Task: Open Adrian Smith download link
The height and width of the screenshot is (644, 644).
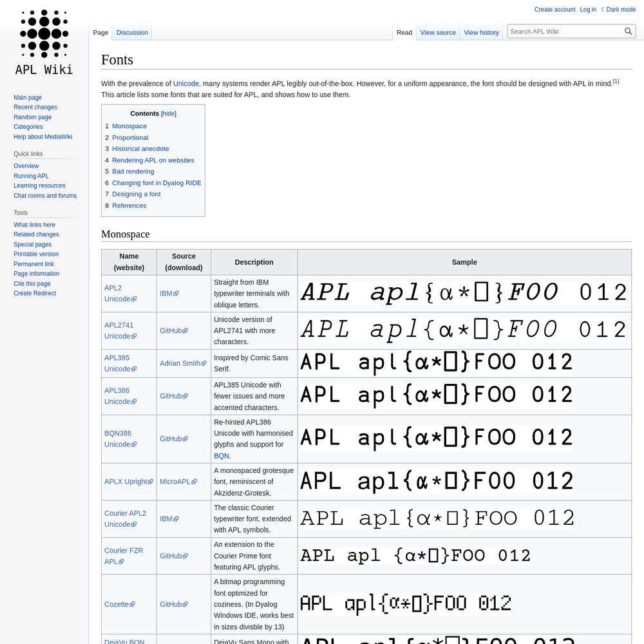Action: (183, 363)
